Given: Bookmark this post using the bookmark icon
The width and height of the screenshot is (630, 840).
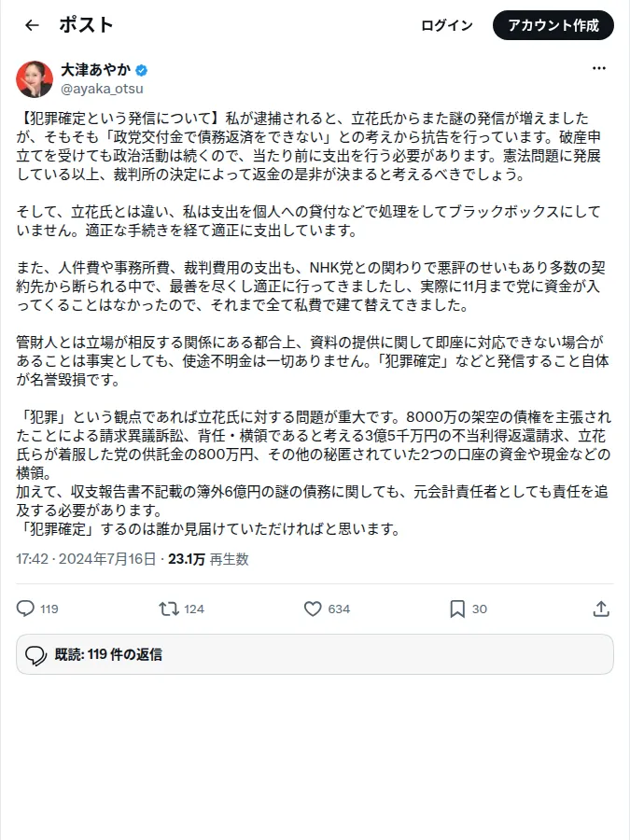Looking at the screenshot, I should coord(457,609).
